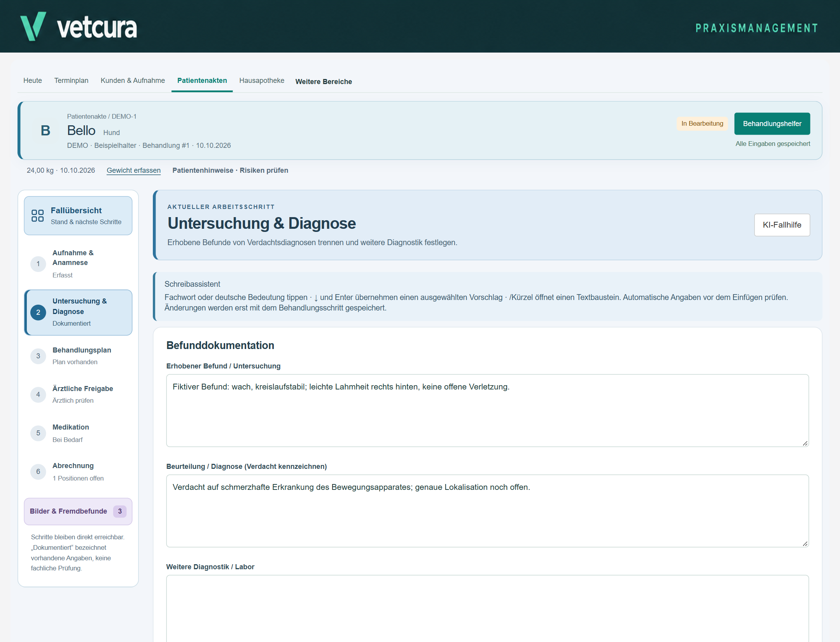
Task: Select step 5 number circle
Action: [x=38, y=433]
